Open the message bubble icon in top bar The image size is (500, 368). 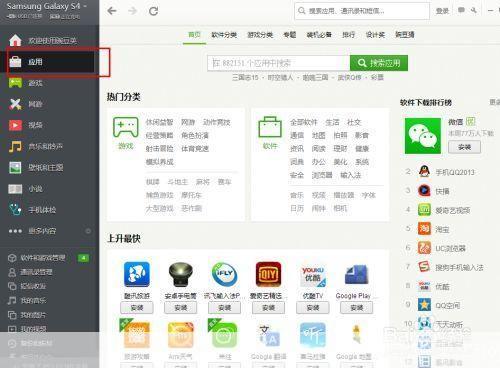click(461, 10)
